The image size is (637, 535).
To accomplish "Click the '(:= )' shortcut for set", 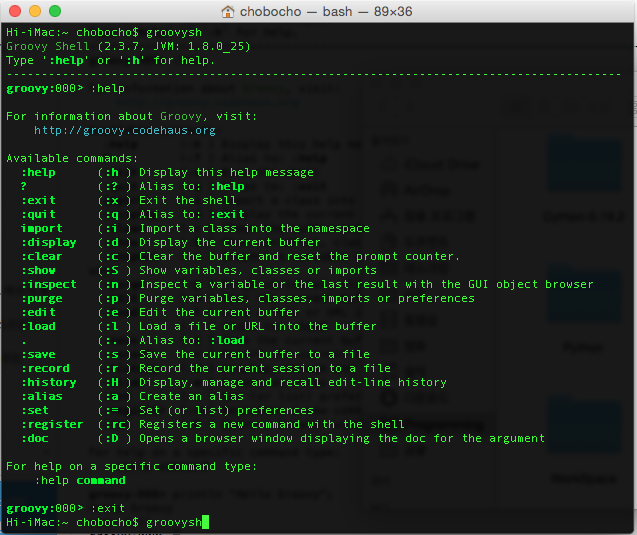I will (114, 410).
